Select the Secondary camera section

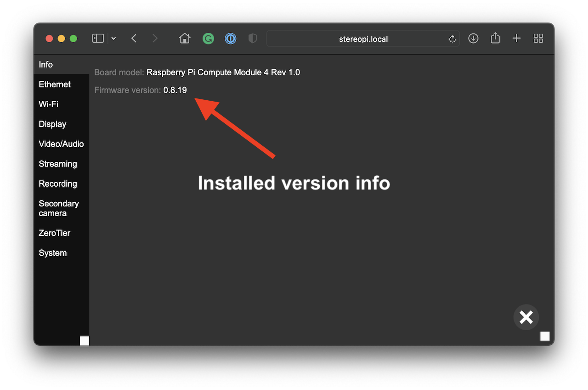point(59,208)
